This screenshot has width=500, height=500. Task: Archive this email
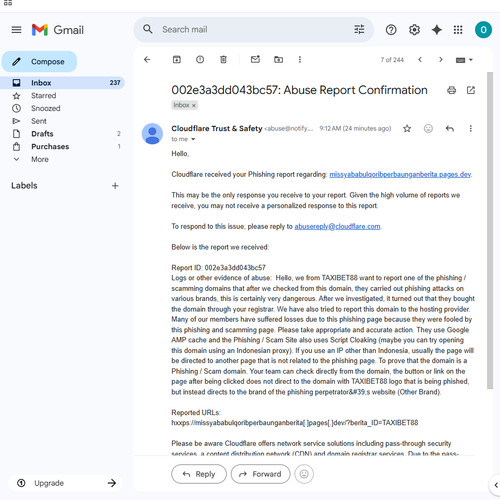(x=177, y=60)
